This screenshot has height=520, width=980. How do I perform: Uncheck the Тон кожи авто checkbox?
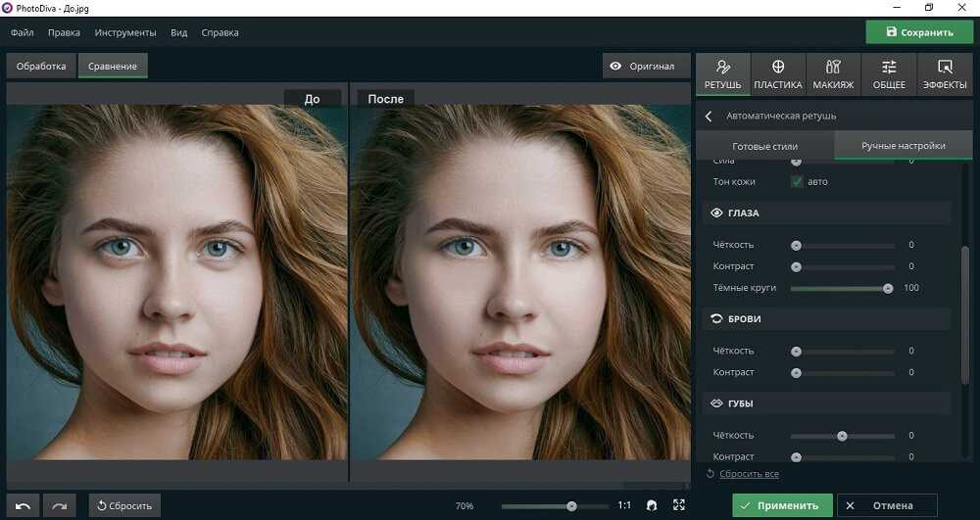[x=797, y=181]
